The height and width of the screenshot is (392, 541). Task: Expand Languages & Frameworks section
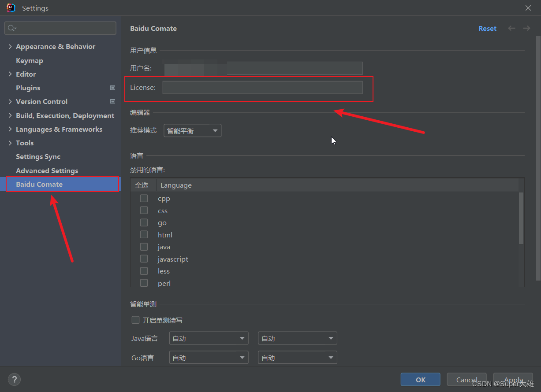10,129
